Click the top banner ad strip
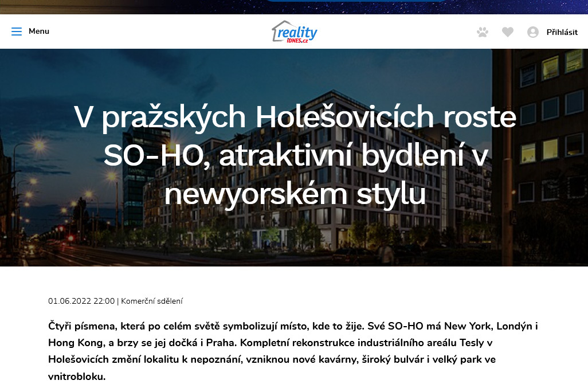 point(294,7)
